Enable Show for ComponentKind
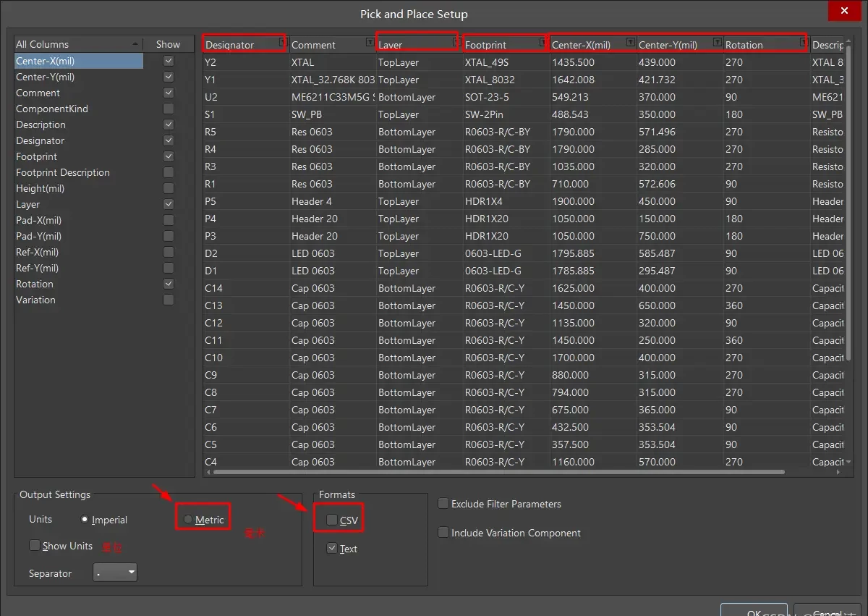 click(169, 109)
